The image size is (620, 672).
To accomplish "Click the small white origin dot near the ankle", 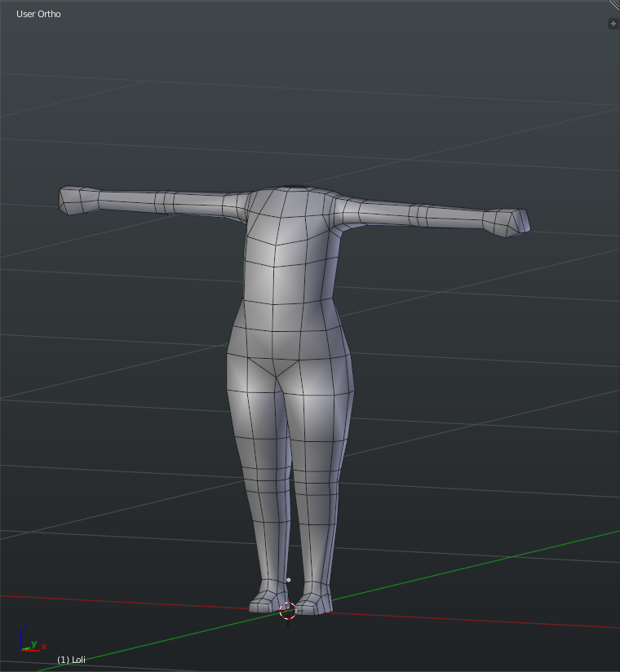I will [x=289, y=580].
